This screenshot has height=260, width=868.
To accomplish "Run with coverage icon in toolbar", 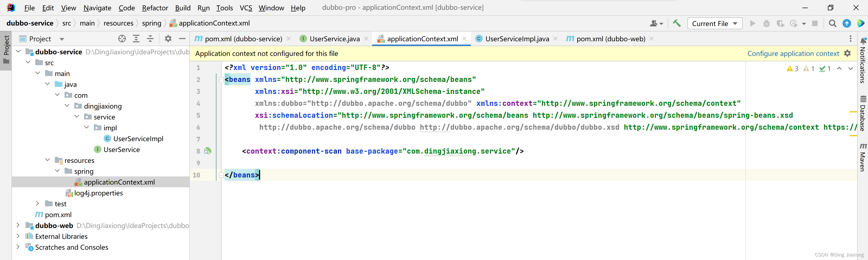I will (780, 23).
